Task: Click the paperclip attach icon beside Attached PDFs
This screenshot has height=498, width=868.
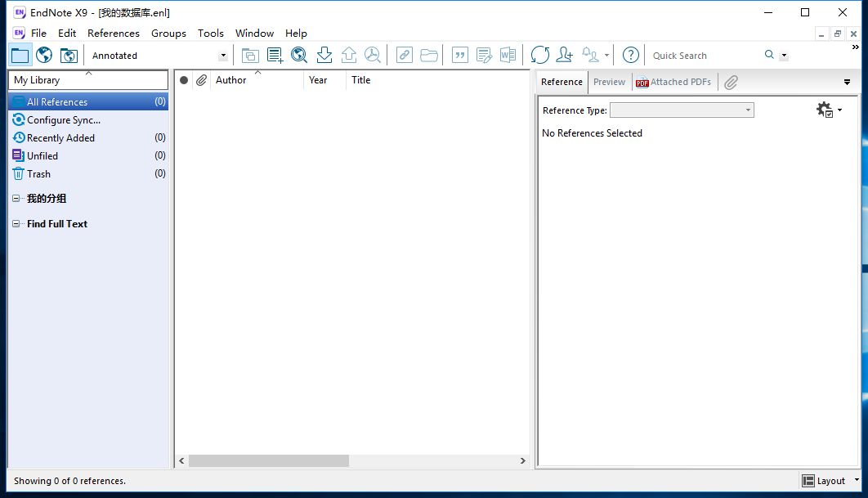Action: 731,82
